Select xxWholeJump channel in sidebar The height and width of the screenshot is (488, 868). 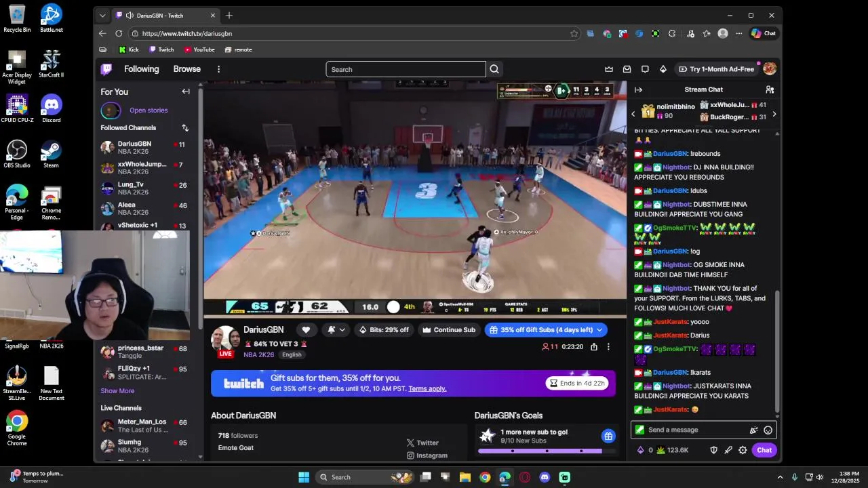coord(145,167)
